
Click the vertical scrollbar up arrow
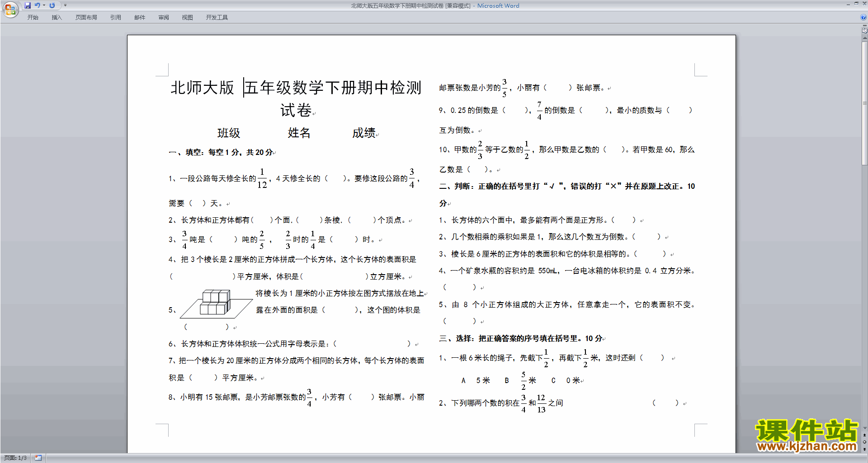click(x=865, y=39)
